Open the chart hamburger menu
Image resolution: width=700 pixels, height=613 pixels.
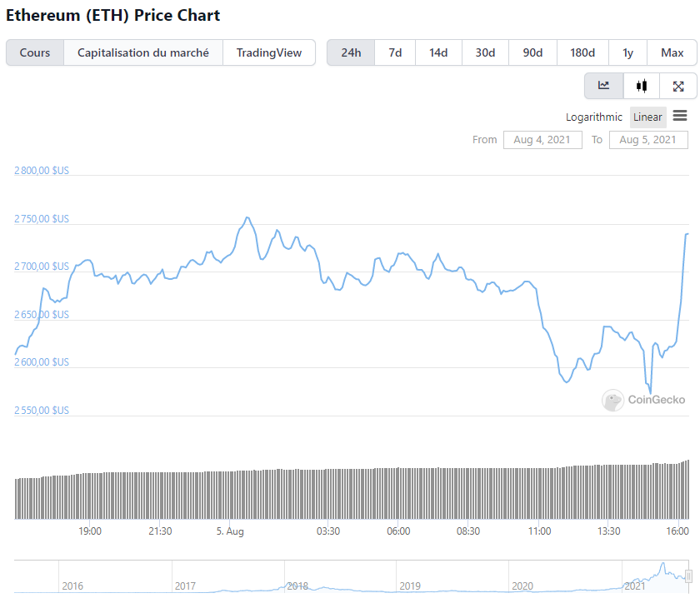(x=680, y=117)
